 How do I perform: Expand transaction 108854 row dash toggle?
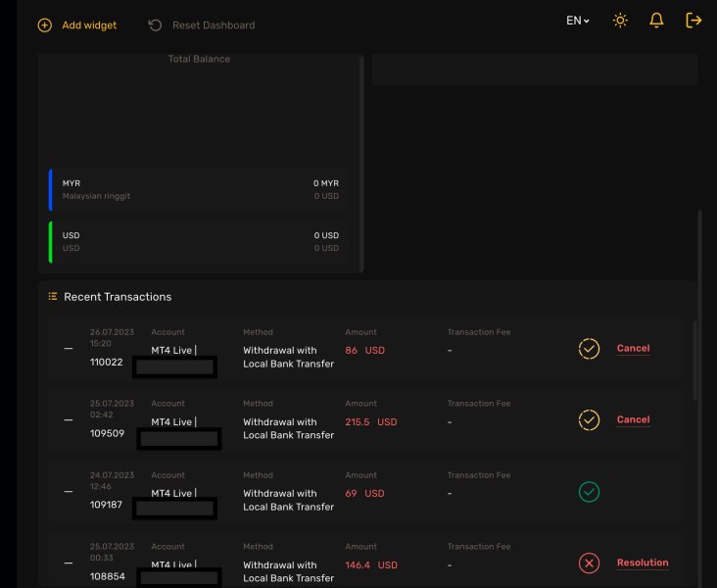[x=69, y=563]
